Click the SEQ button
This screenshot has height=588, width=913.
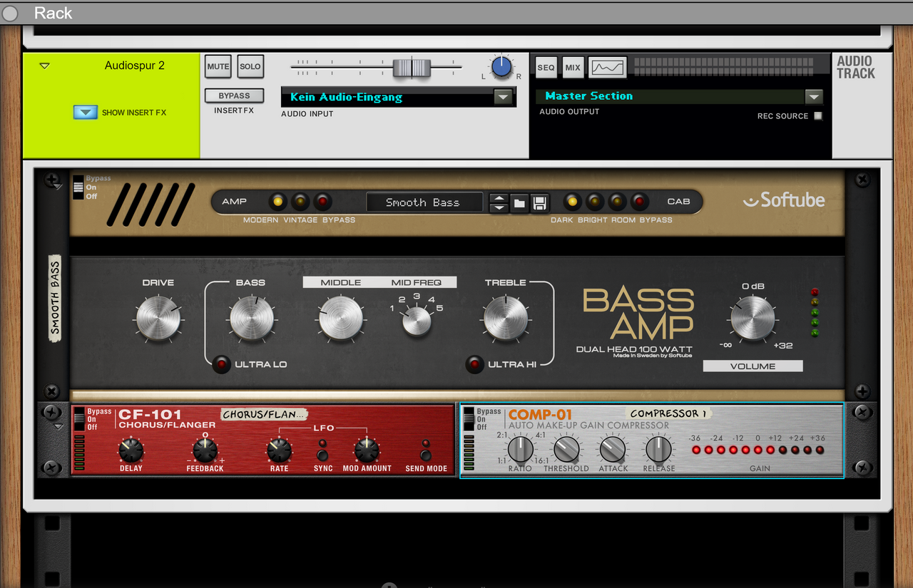pyautogui.click(x=546, y=68)
